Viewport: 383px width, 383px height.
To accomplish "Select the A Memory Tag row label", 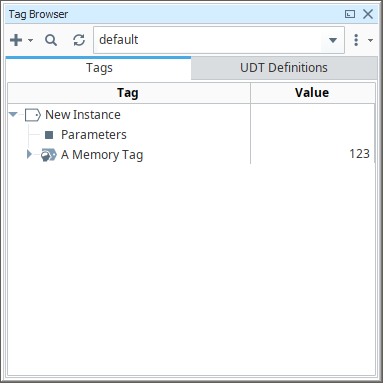I will click(x=102, y=155).
